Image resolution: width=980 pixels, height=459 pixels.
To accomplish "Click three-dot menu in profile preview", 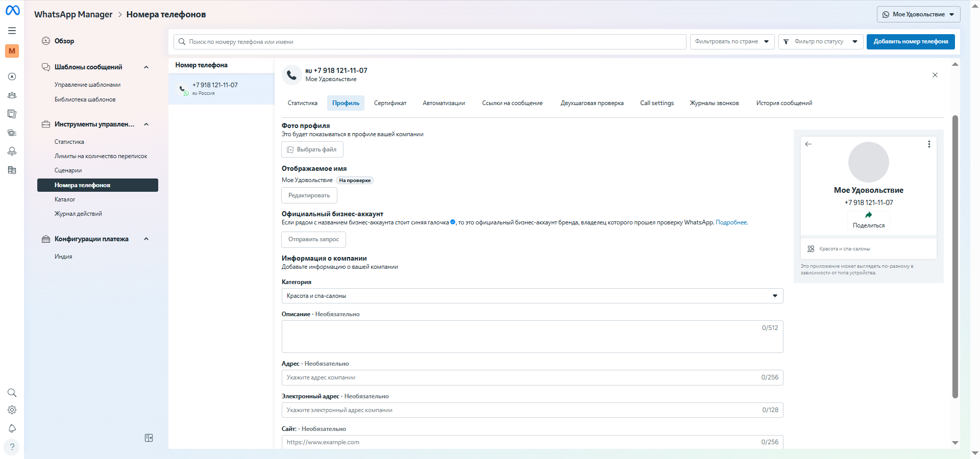I will click(929, 144).
